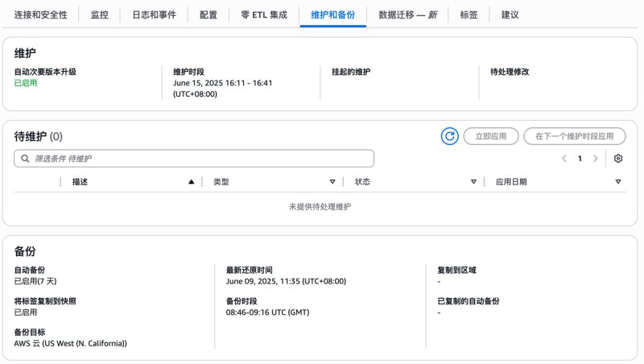Go to next page arrow

[x=595, y=159]
